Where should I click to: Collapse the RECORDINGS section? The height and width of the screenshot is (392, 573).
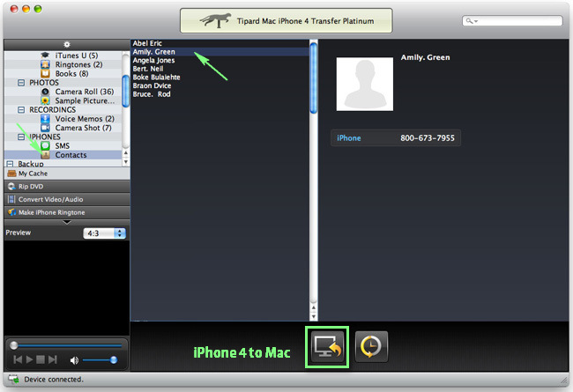point(21,110)
